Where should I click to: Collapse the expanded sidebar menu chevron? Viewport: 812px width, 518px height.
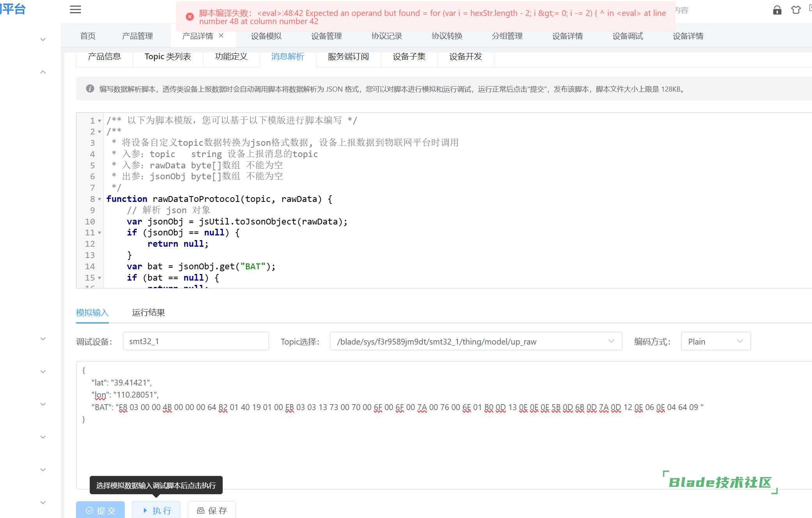coord(43,72)
